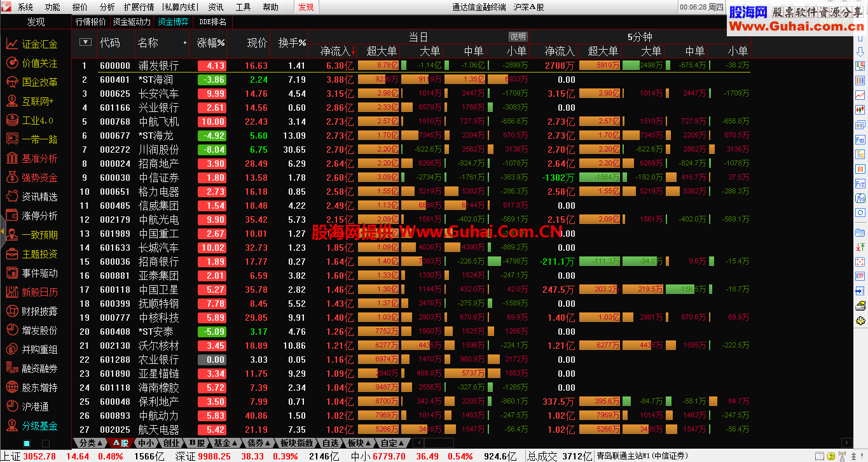Select stock code 601288 农业银行
The width and height of the screenshot is (868, 462).
(x=411, y=360)
